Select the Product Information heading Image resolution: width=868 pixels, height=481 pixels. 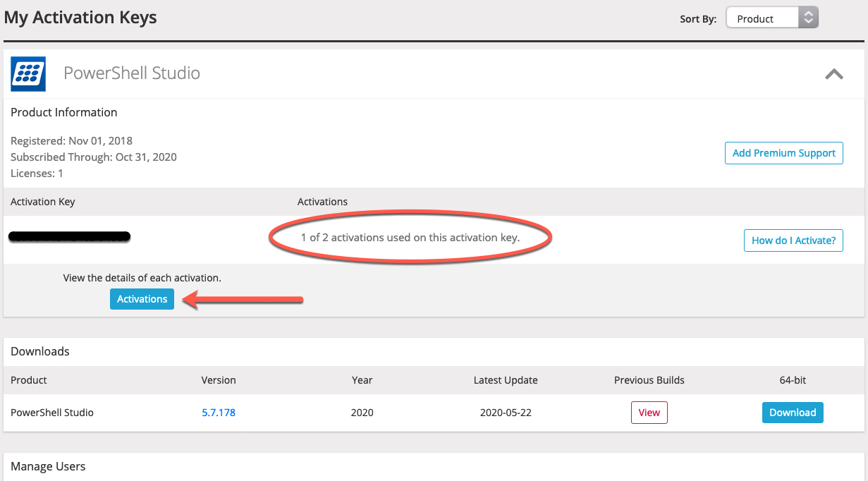(64, 113)
